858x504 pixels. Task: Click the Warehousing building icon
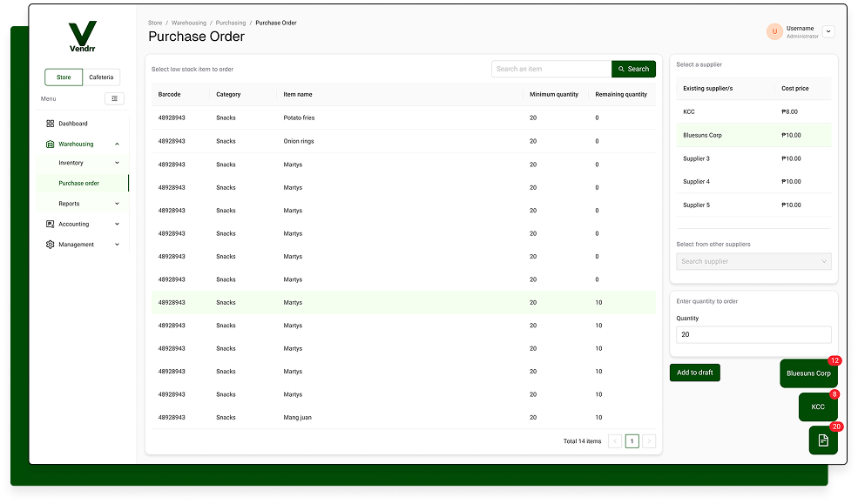(x=51, y=144)
